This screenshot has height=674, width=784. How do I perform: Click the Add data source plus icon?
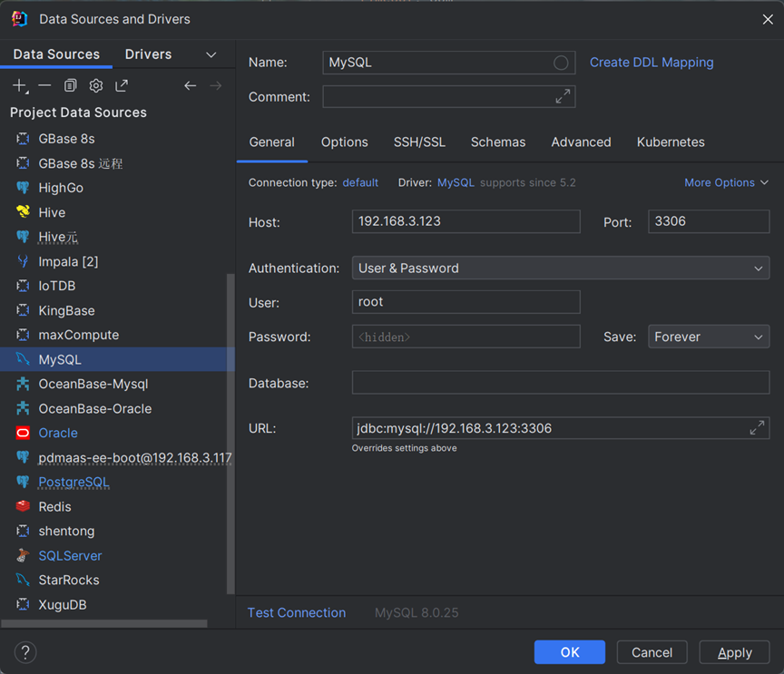[19, 85]
